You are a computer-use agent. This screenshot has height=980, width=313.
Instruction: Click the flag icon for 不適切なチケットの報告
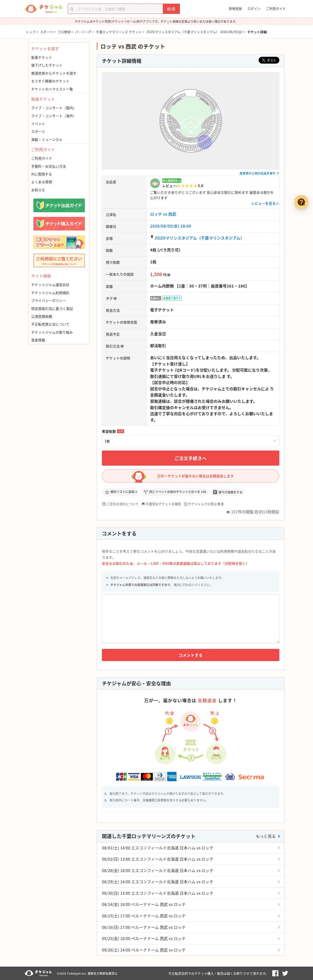(143, 504)
